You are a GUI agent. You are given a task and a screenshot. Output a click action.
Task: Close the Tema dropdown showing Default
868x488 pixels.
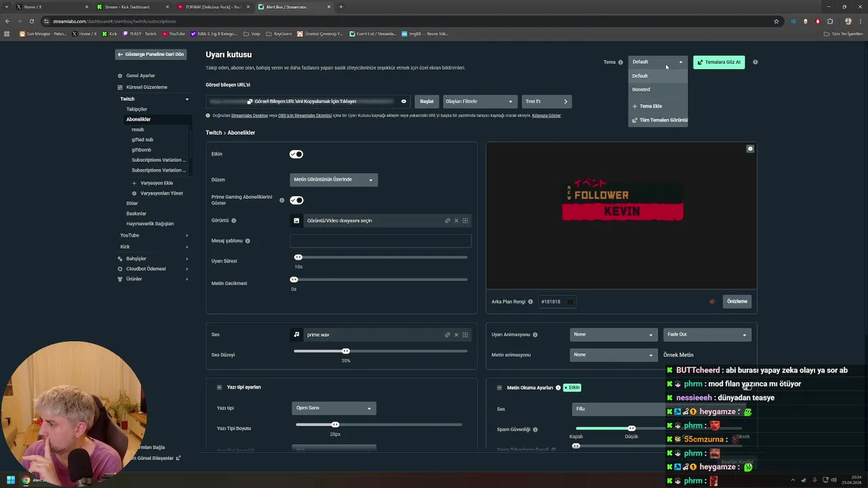[x=658, y=62]
